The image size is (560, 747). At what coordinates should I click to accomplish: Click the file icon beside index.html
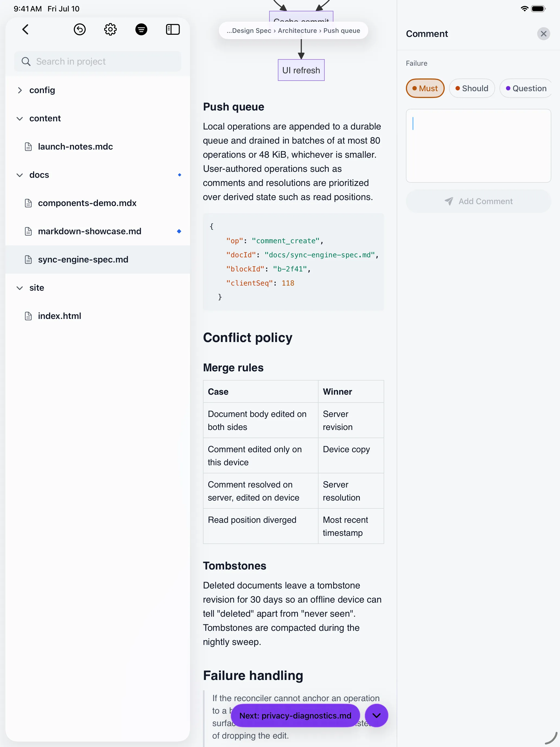[28, 316]
